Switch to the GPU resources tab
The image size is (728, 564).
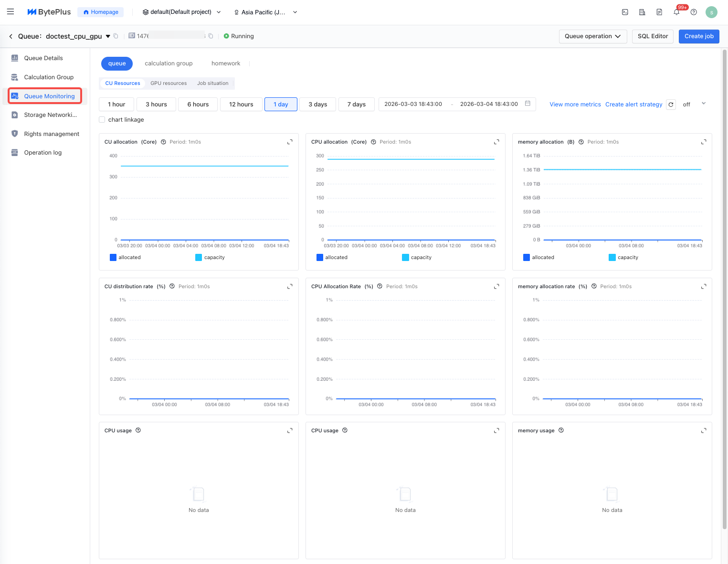[x=169, y=84]
